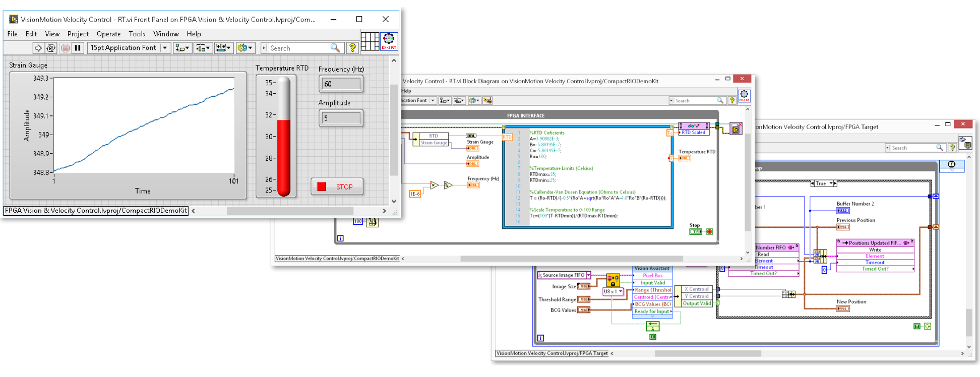The height and width of the screenshot is (377, 980).
Task: Click Run Continuously in Front Panel toolbar
Action: click(x=51, y=48)
